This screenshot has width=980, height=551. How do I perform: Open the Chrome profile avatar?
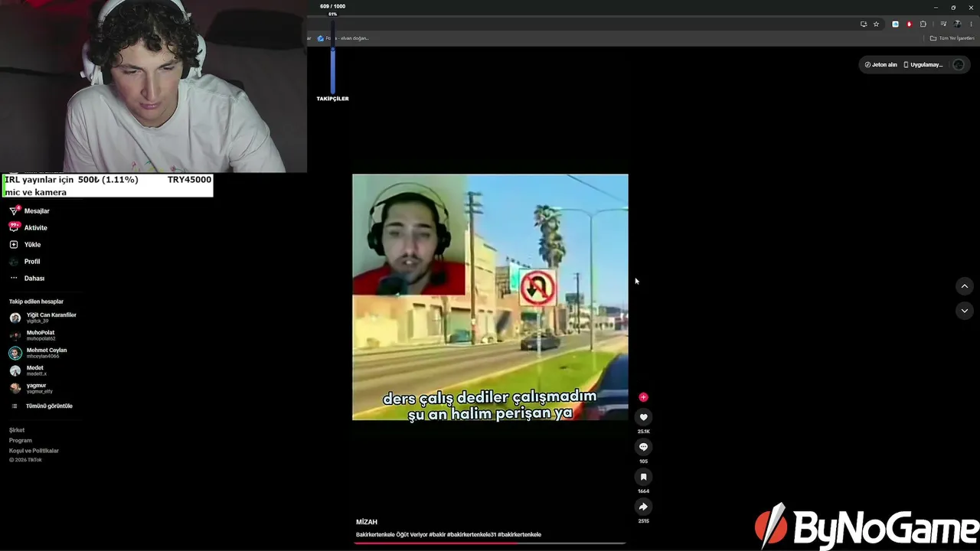tap(957, 24)
